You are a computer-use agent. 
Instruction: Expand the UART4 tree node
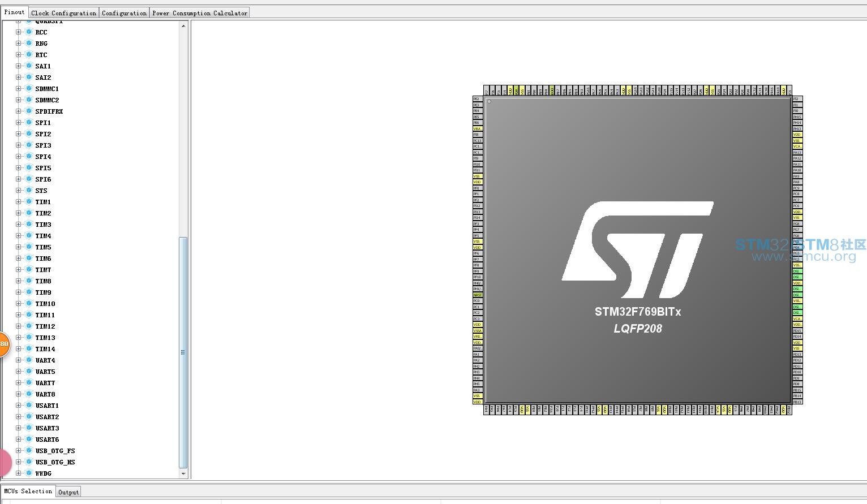coord(18,360)
